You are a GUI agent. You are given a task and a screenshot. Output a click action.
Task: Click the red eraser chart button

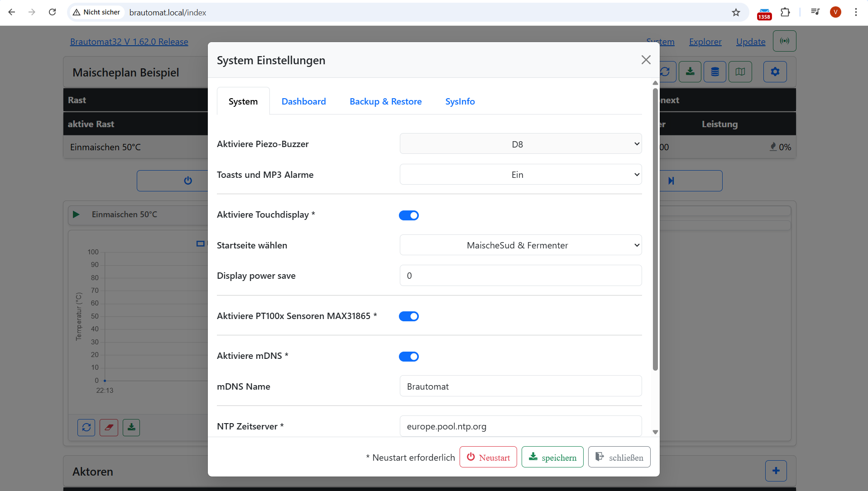[x=109, y=427]
